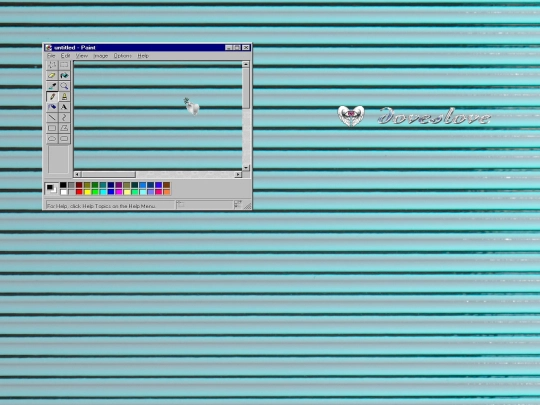Screen dimensions: 540x405
Task: Select the Polygon shape tool
Action: click(64, 128)
